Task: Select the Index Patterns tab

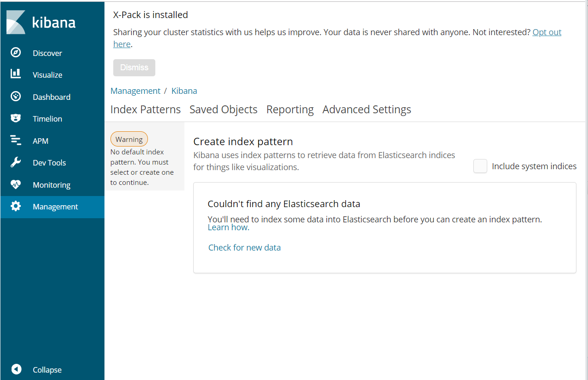Action: pos(146,110)
